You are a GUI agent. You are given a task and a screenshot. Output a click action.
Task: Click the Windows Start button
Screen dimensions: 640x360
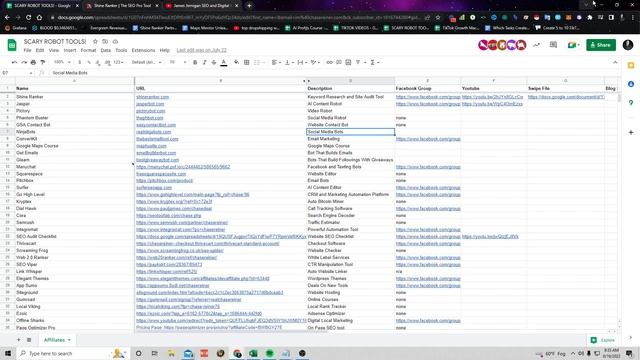8,353
